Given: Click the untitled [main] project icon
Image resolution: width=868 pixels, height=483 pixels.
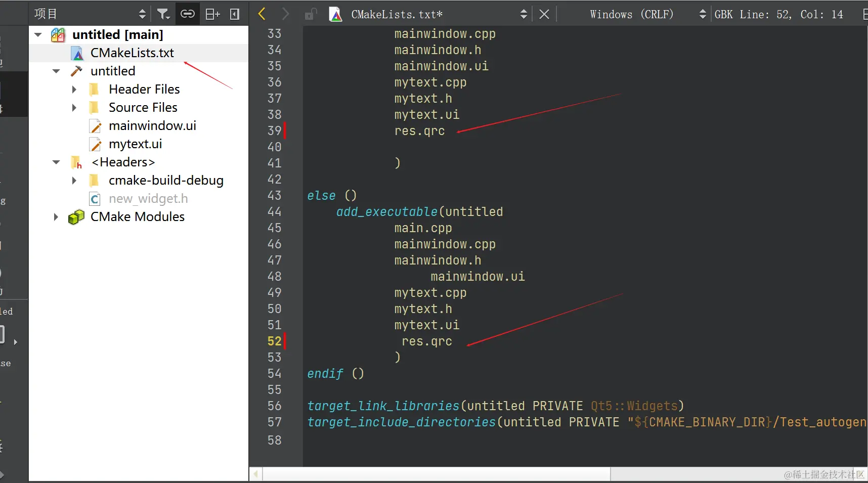Looking at the screenshot, I should (x=58, y=35).
